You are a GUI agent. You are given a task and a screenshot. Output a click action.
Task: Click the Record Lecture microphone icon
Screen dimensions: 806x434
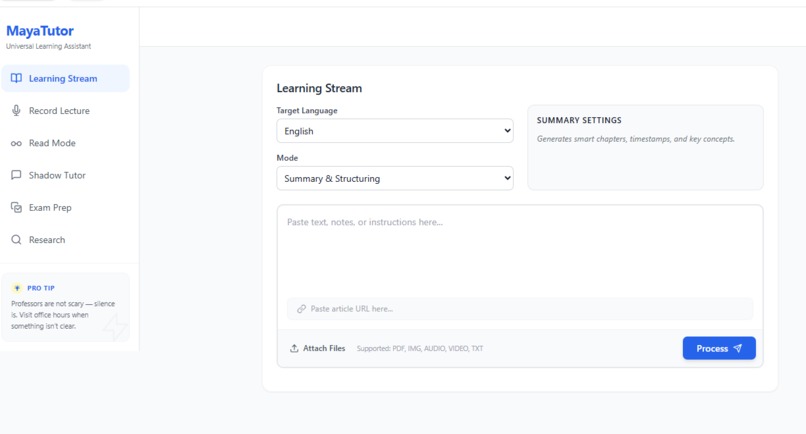pyautogui.click(x=16, y=111)
